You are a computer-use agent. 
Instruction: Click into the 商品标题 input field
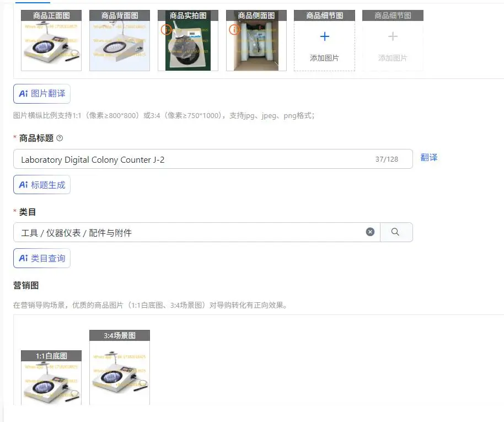coord(213,159)
